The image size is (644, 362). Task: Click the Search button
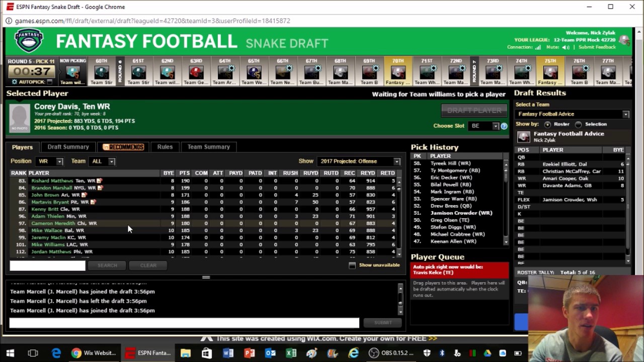107,265
